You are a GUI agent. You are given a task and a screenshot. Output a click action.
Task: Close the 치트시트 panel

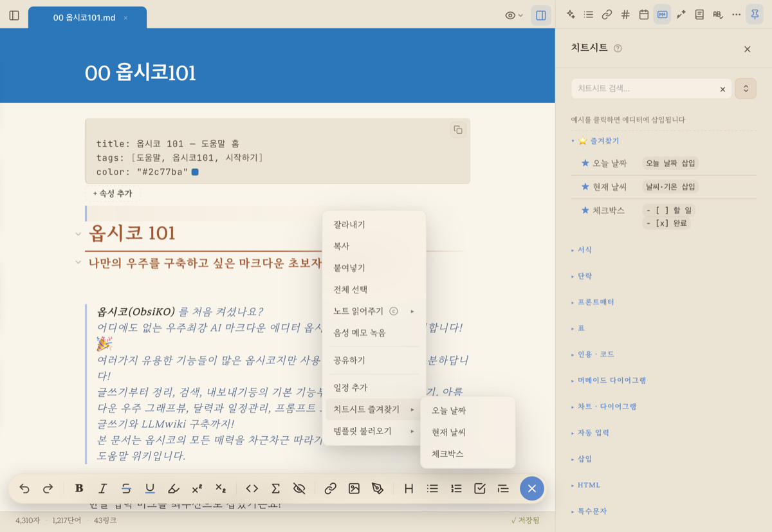(x=747, y=49)
